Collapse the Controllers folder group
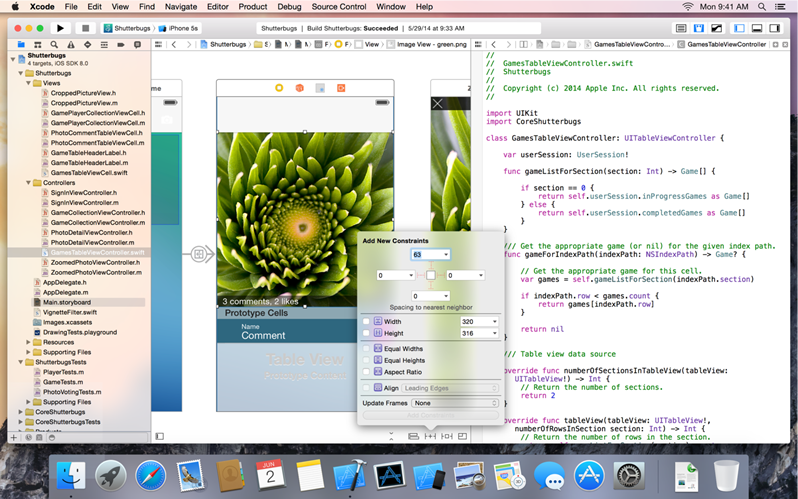The image size is (798, 499). (x=27, y=183)
